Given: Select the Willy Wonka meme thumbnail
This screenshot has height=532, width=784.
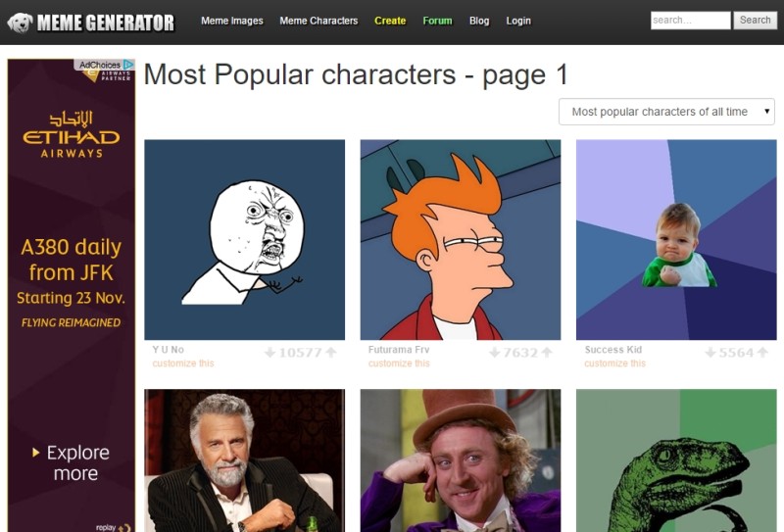Looking at the screenshot, I should [461, 460].
